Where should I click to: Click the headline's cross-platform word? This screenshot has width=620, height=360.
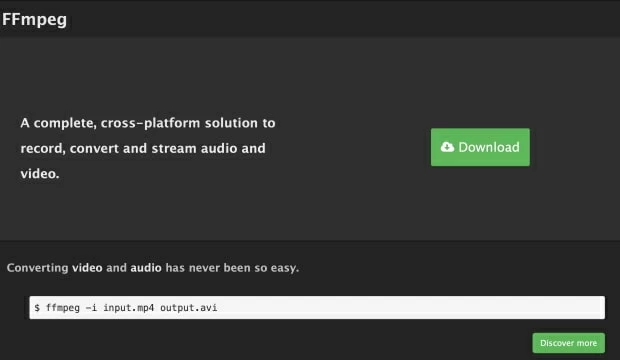(x=150, y=123)
